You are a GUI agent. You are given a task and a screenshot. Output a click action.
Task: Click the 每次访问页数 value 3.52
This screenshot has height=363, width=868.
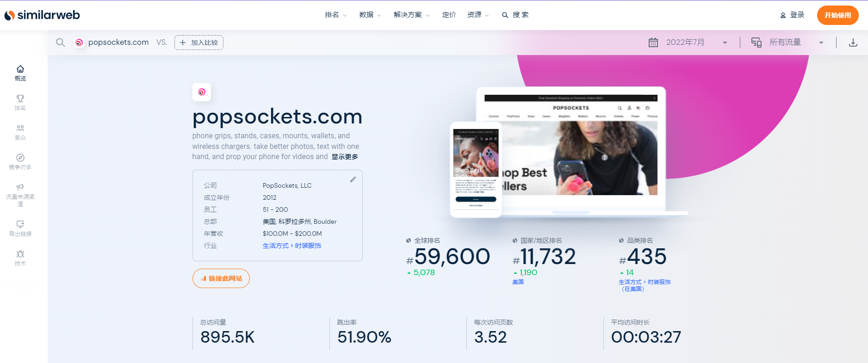(x=490, y=337)
